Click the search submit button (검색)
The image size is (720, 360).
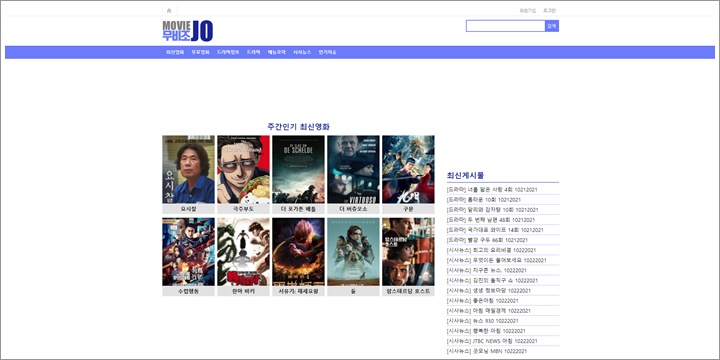coord(552,26)
